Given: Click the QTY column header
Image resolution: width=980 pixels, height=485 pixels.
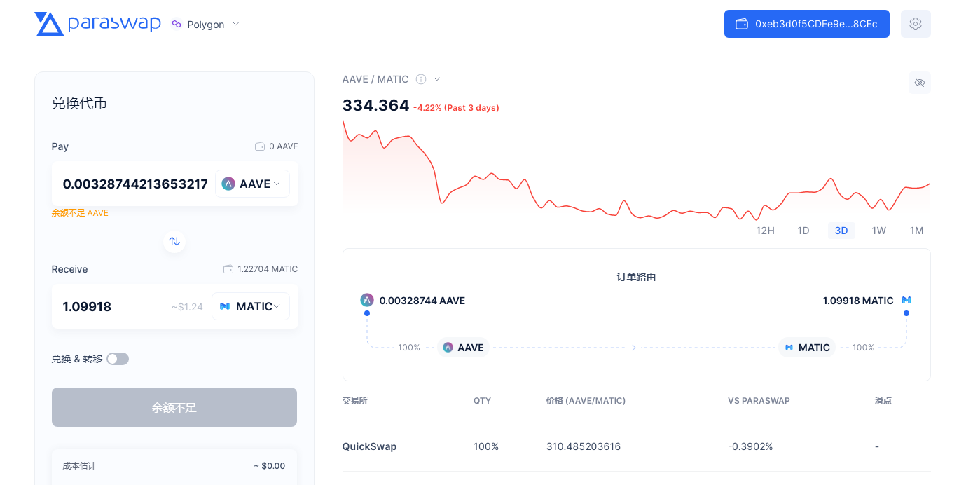Looking at the screenshot, I should point(482,401).
